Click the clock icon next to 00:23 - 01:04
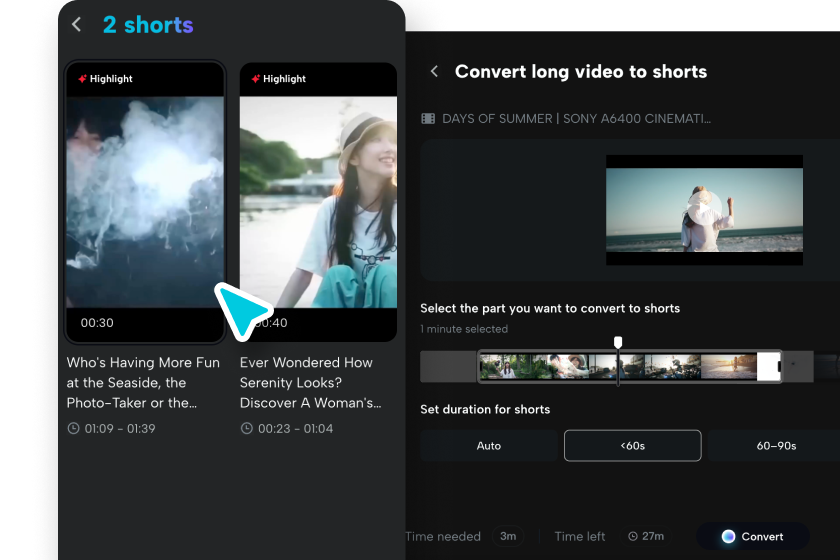 click(x=246, y=428)
